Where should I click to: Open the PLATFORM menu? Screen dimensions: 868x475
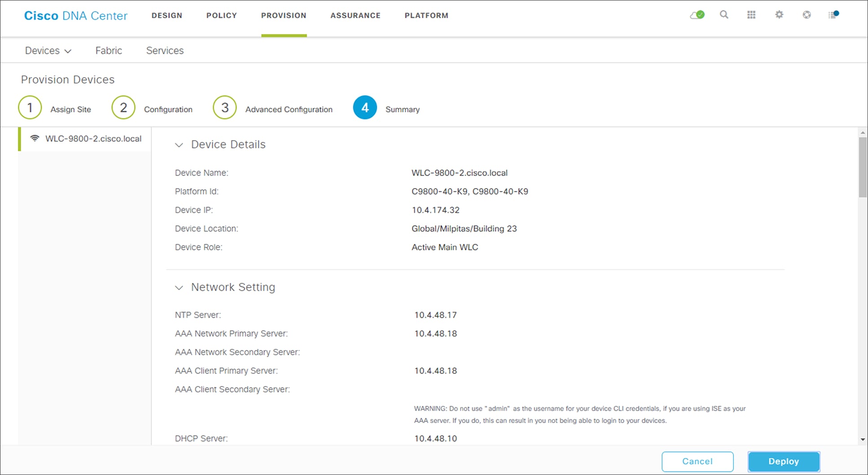coord(427,15)
